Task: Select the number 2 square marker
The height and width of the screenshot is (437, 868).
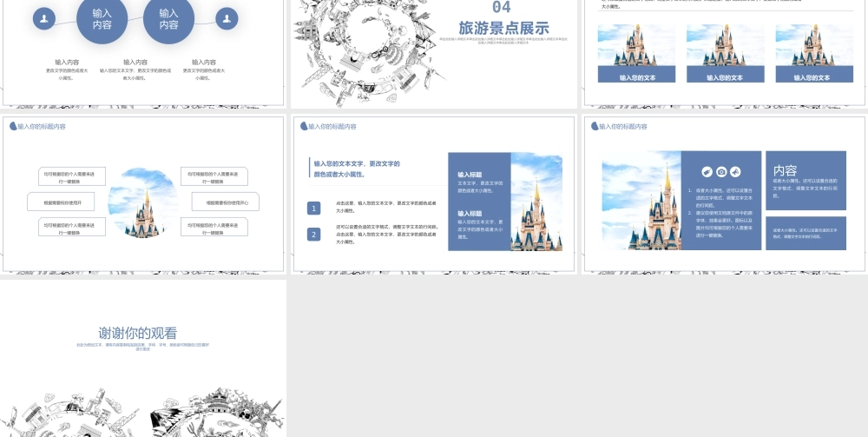Action: 314,235
